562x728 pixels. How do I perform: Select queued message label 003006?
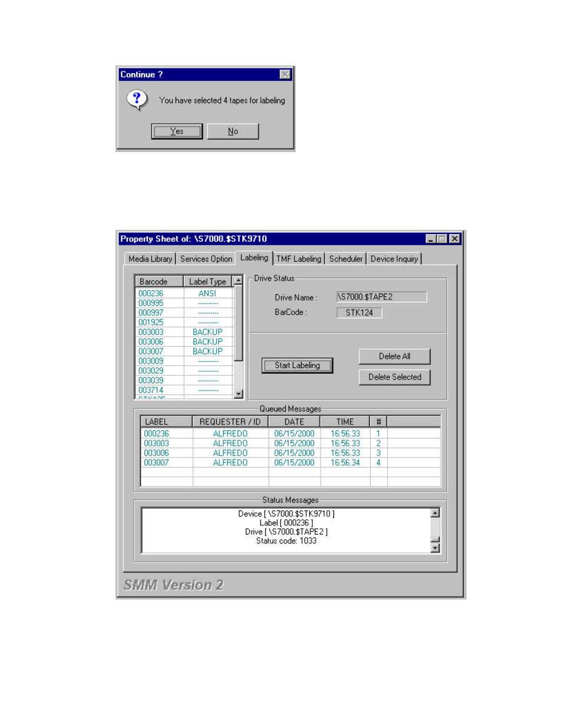coord(156,453)
